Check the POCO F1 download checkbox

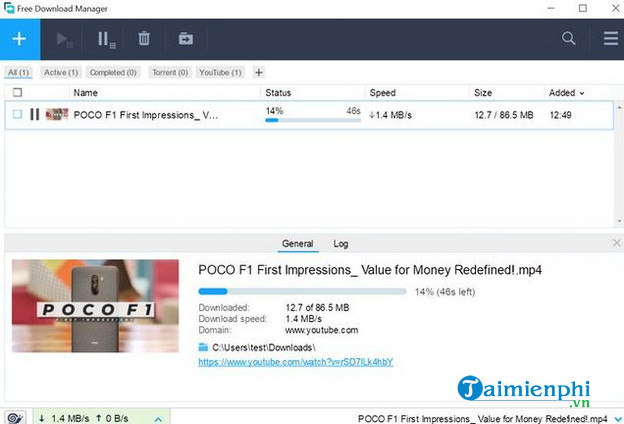coord(17,114)
